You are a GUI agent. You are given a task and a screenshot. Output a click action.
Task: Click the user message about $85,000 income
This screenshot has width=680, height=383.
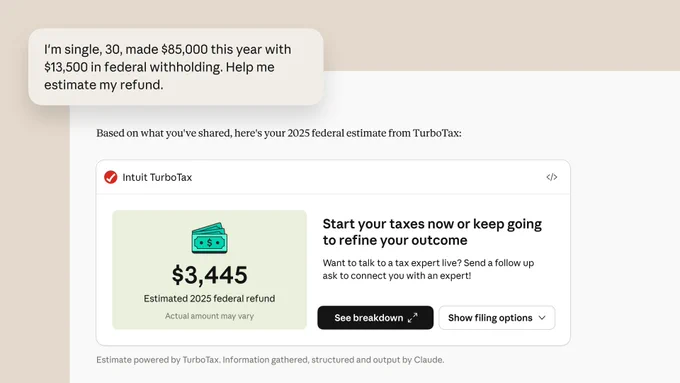pos(176,67)
